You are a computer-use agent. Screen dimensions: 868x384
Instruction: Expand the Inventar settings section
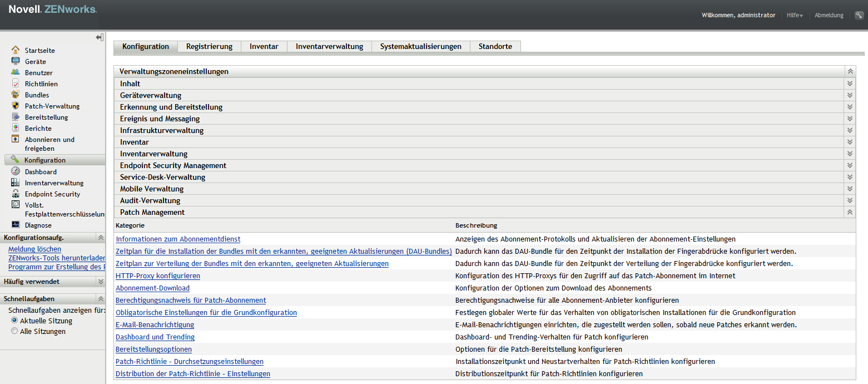(850, 142)
